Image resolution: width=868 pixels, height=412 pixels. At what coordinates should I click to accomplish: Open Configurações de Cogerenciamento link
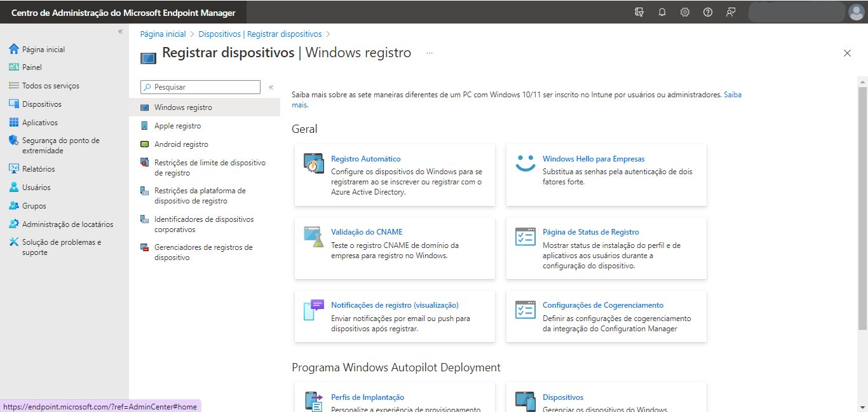pos(603,305)
